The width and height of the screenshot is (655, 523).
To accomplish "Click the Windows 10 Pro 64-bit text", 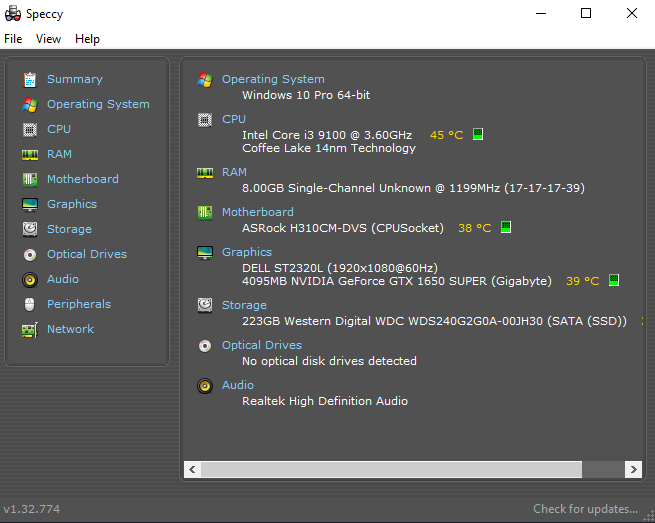I will pos(306,95).
